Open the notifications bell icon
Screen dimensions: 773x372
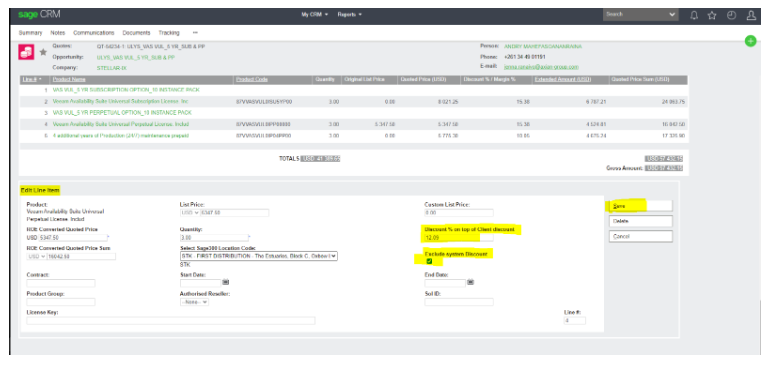coord(694,15)
